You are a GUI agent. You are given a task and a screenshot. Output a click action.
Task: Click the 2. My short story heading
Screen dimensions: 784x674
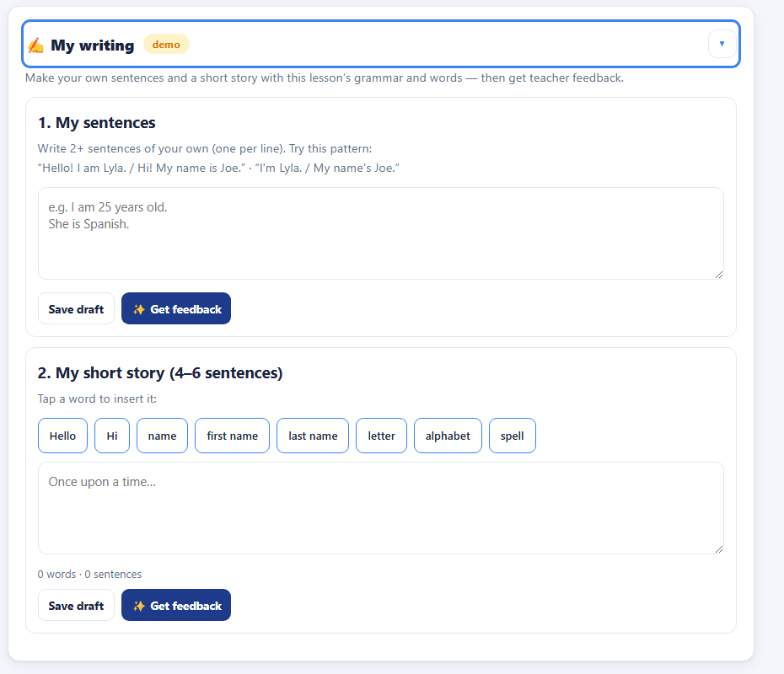tap(160, 372)
